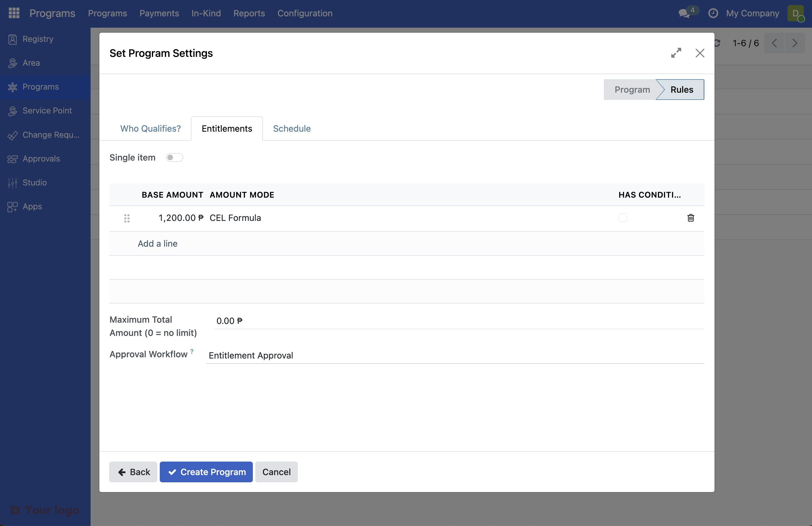Switch to the Schedule tab

(x=291, y=129)
